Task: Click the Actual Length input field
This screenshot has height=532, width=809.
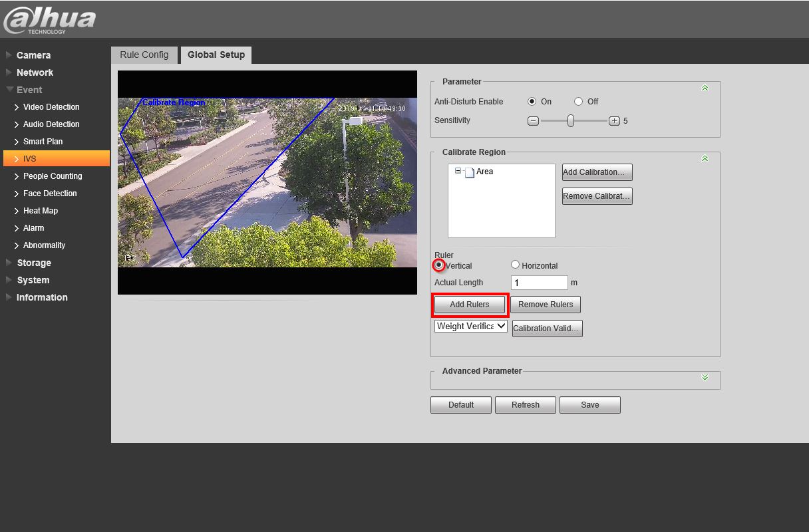Action: (539, 283)
